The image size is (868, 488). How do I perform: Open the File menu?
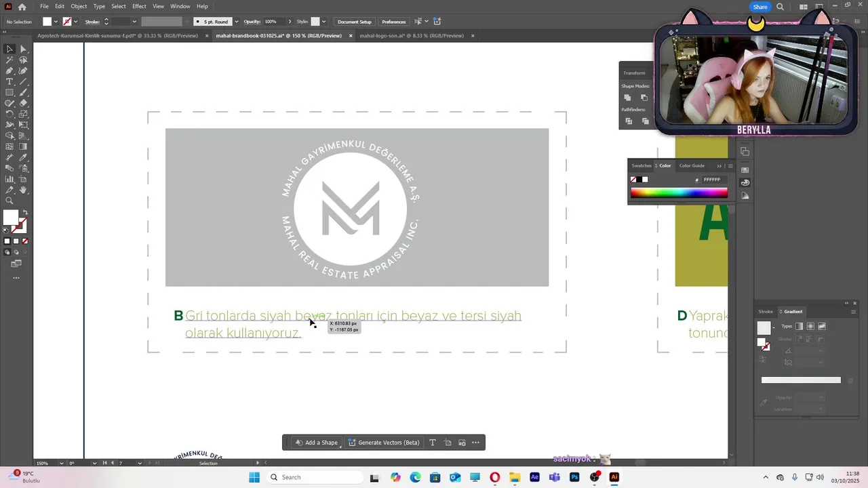click(x=44, y=6)
